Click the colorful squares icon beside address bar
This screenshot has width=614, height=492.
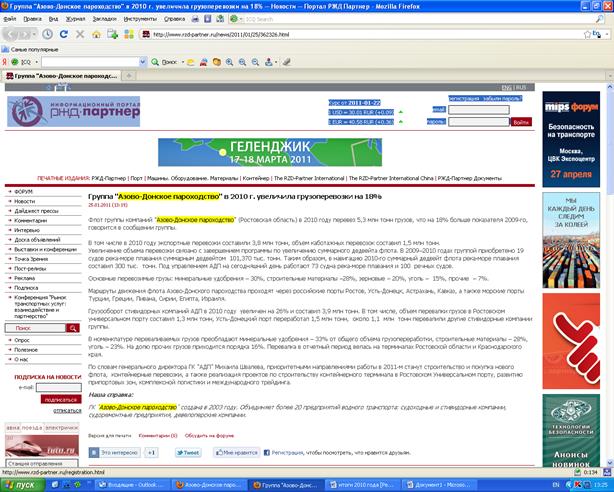(x=129, y=34)
